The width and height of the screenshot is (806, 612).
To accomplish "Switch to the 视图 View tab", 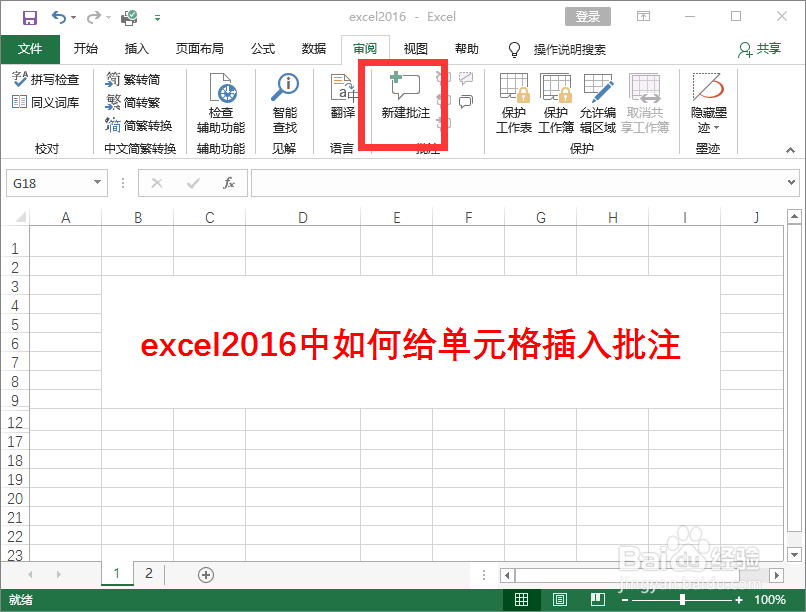I will [x=415, y=49].
